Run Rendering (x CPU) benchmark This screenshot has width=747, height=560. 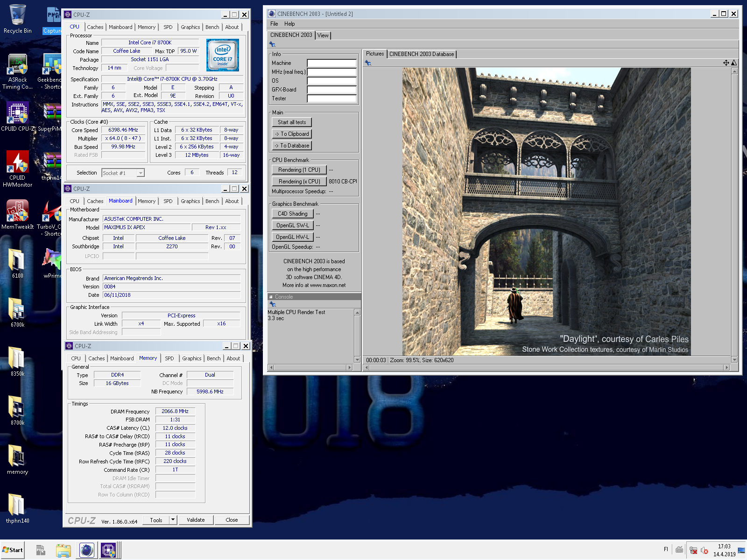(299, 182)
